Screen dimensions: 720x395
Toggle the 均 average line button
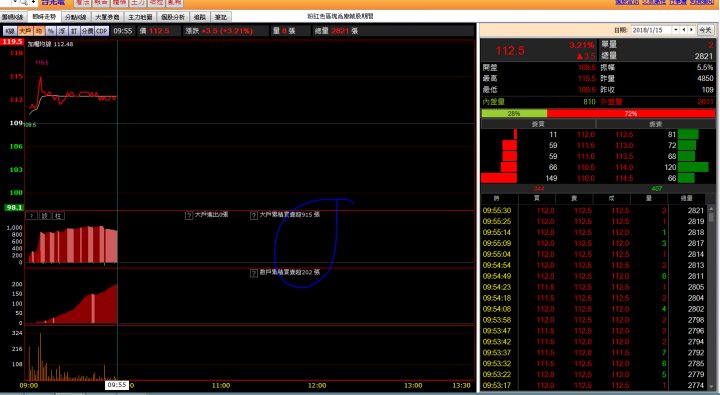pyautogui.click(x=39, y=31)
